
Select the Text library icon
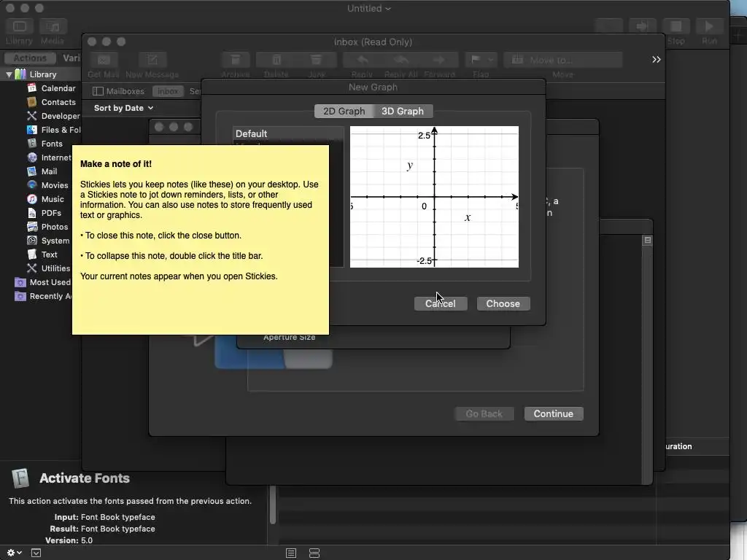[x=32, y=254]
